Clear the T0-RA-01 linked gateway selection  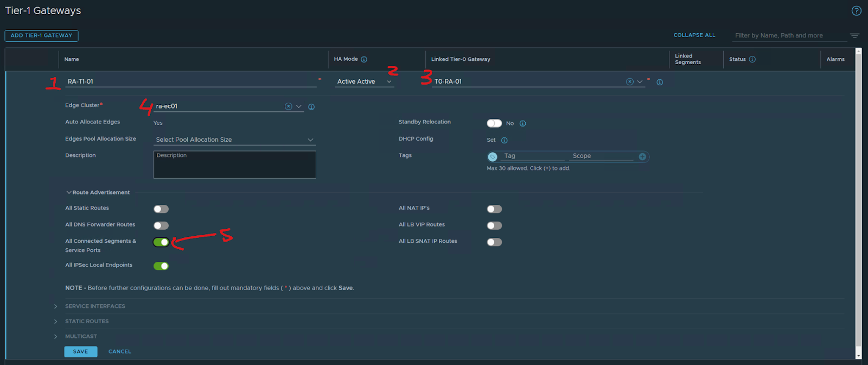tap(629, 82)
